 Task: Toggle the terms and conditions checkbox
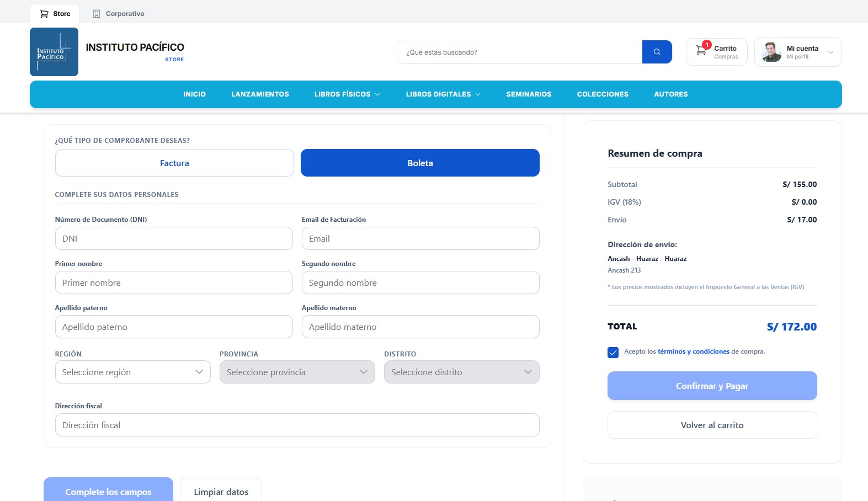coord(613,353)
